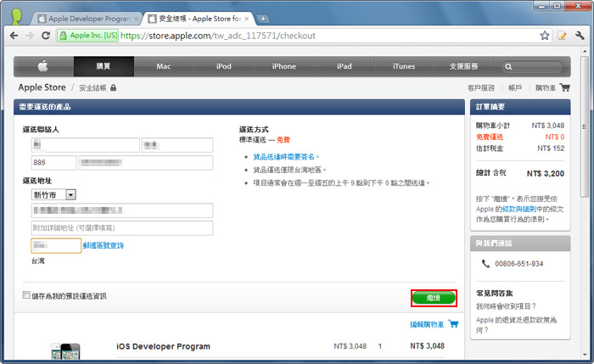This screenshot has height=364, width=594.
Task: Select the 購買 nav item
Action: [104, 66]
